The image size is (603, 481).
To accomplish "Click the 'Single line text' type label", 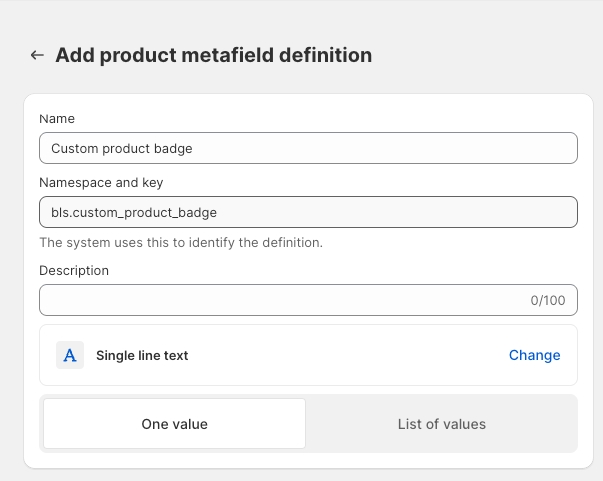I will click(142, 355).
